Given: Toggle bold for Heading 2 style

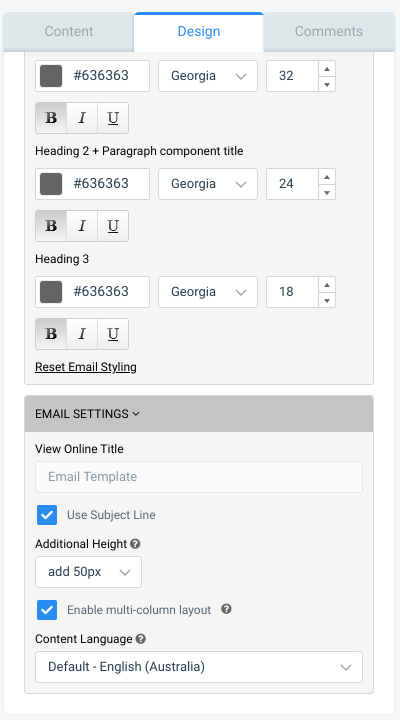Looking at the screenshot, I should click(x=51, y=226).
